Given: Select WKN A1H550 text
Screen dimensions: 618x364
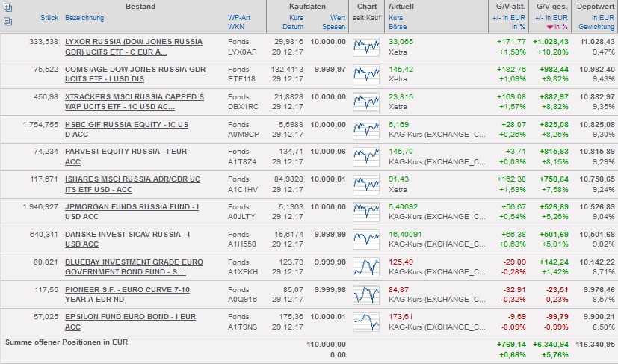Looking at the screenshot, I should tap(241, 244).
